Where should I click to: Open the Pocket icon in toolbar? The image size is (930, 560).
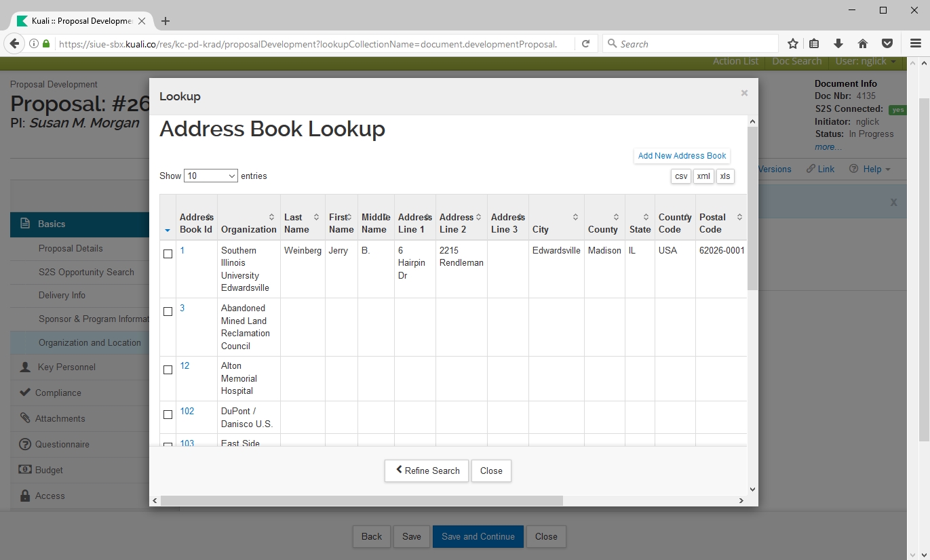point(887,44)
